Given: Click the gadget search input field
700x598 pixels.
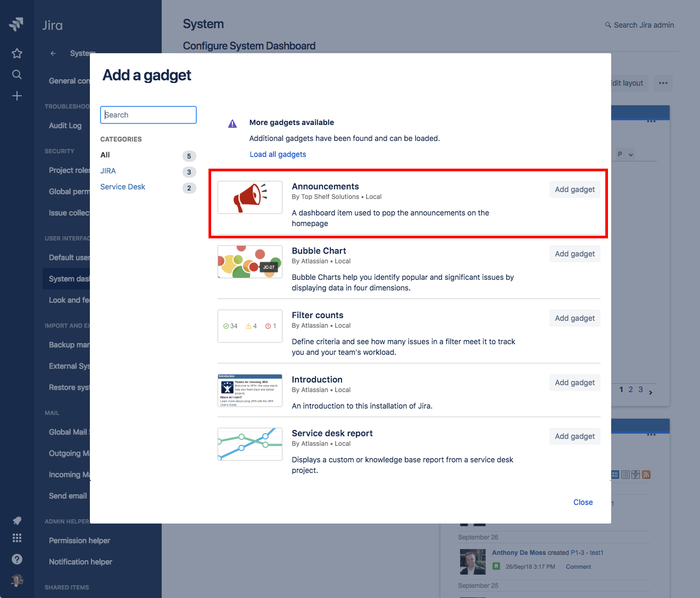Looking at the screenshot, I should click(148, 115).
